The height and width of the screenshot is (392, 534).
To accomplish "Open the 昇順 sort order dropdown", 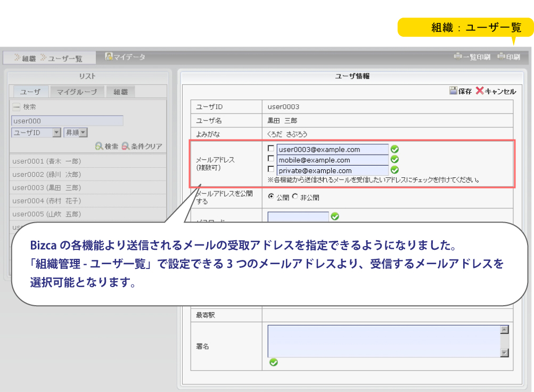I will click(x=76, y=133).
